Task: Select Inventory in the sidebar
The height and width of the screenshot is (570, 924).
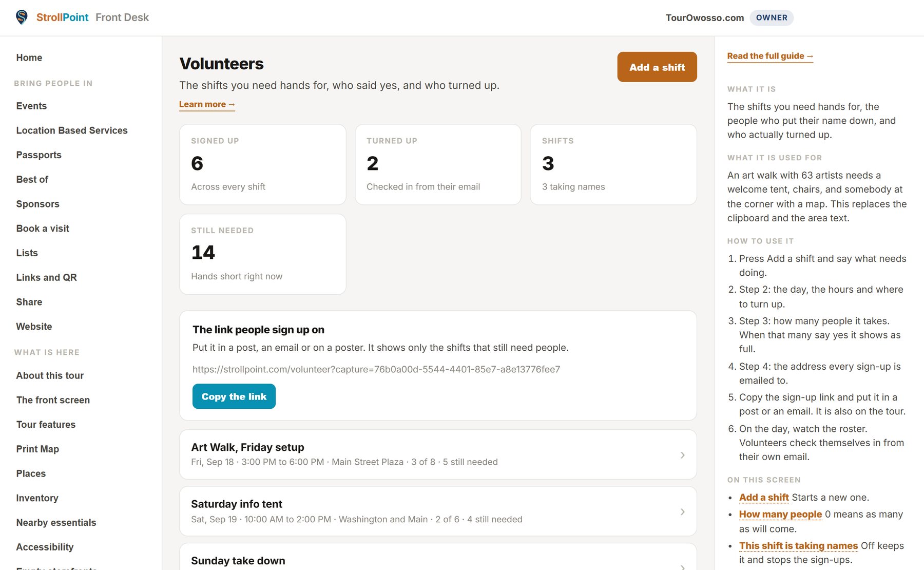Action: pos(37,498)
